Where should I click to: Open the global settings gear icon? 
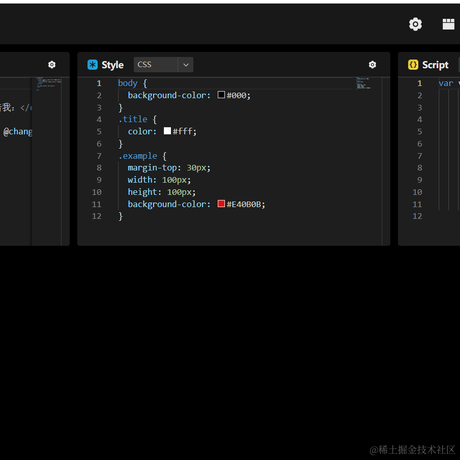415,24
